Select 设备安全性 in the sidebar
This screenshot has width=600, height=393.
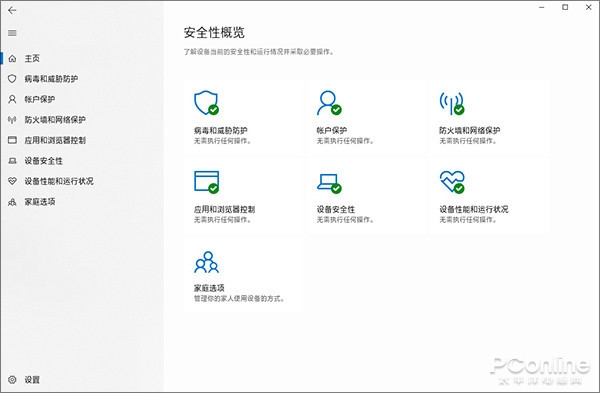click(44, 161)
